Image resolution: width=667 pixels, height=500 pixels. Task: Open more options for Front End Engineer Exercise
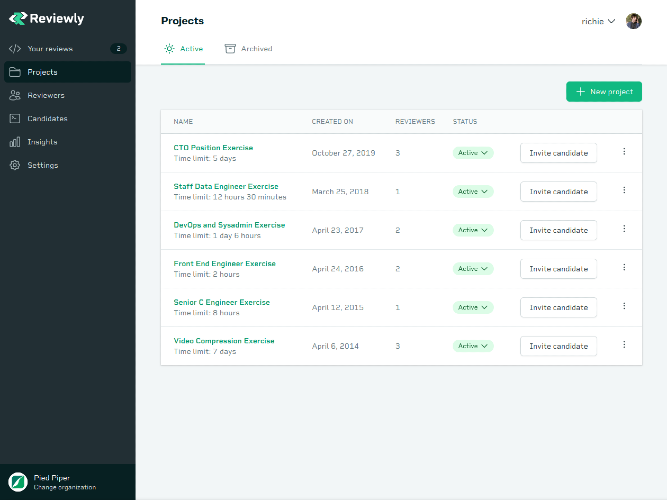pyautogui.click(x=624, y=267)
